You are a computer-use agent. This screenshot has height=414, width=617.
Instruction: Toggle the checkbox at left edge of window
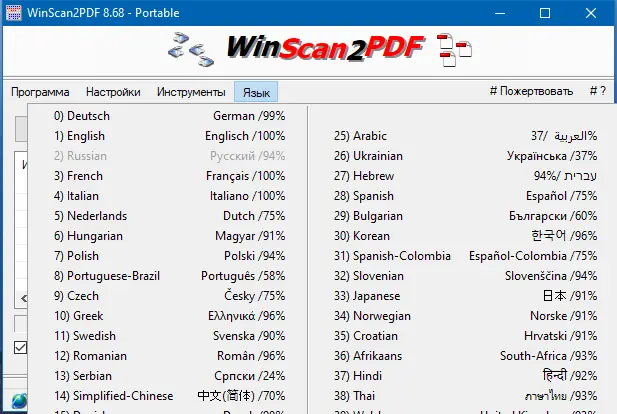[20, 347]
